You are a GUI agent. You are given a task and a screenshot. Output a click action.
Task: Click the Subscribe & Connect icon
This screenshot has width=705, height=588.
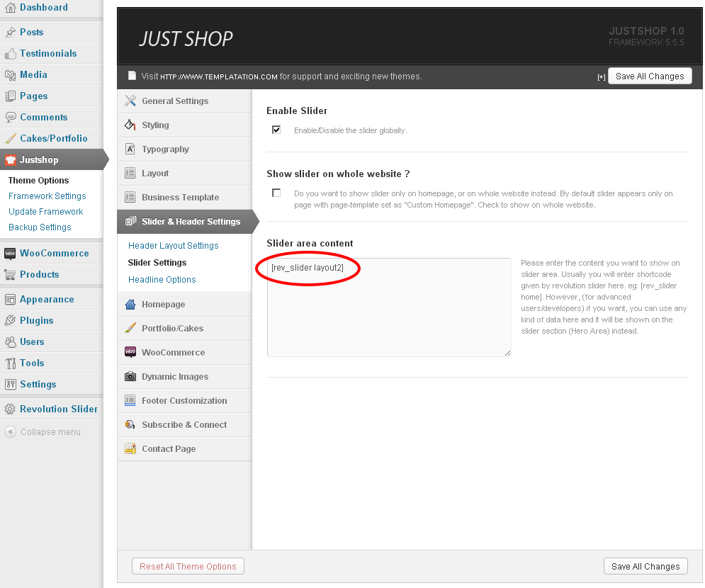pos(130,424)
